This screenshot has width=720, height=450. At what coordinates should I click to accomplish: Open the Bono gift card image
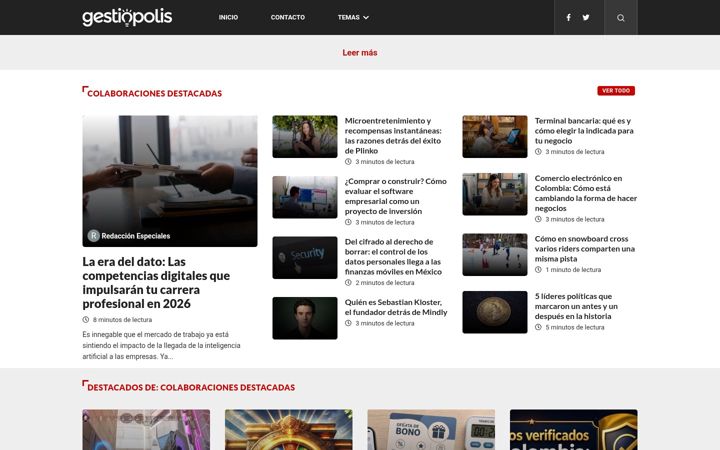pos(431,430)
